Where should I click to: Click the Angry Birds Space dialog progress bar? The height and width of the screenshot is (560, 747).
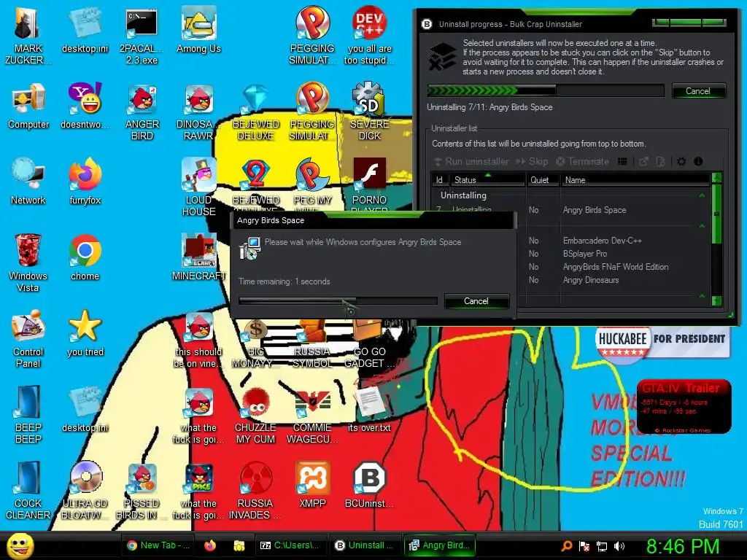(x=338, y=301)
